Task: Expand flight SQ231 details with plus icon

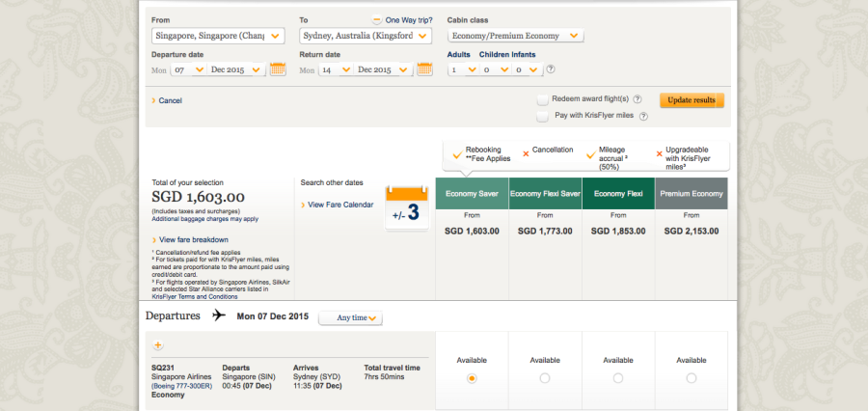Action: [x=158, y=345]
